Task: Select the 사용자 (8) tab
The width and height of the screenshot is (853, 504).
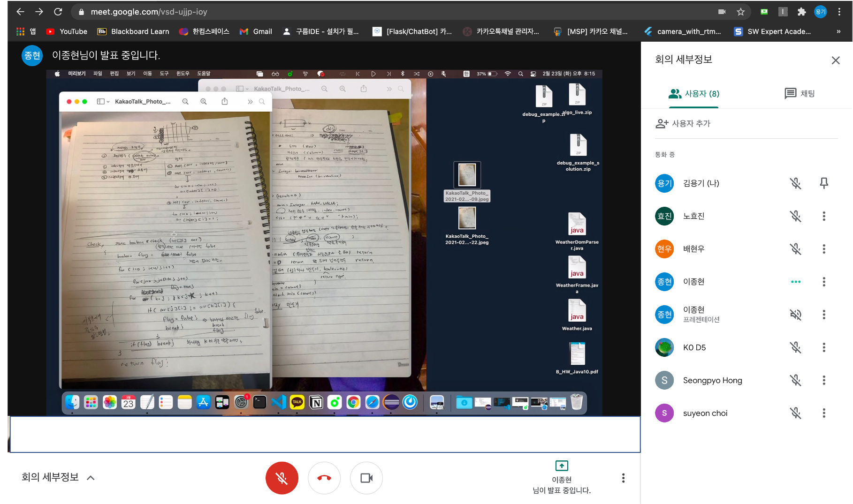Action: coord(693,94)
